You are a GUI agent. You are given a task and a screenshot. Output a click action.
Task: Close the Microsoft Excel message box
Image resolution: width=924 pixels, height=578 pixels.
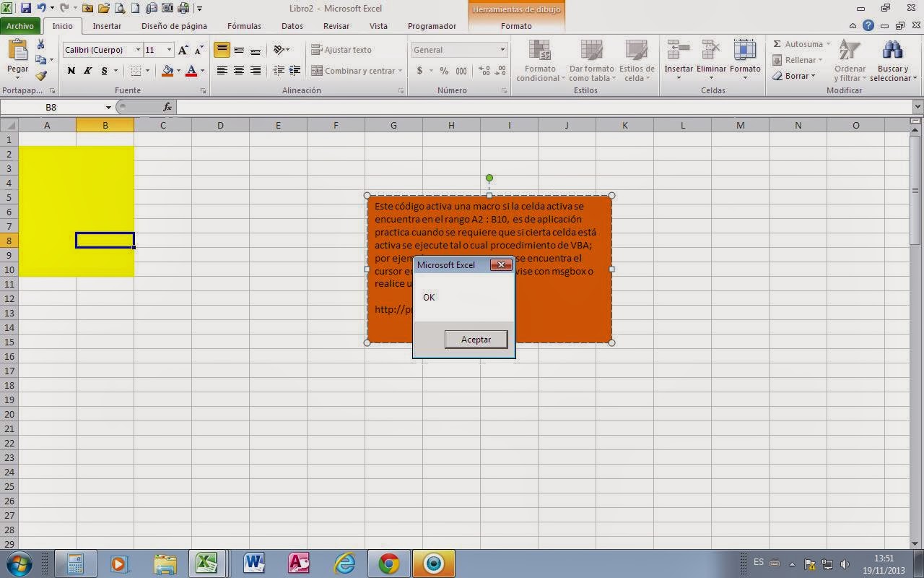tap(501, 265)
